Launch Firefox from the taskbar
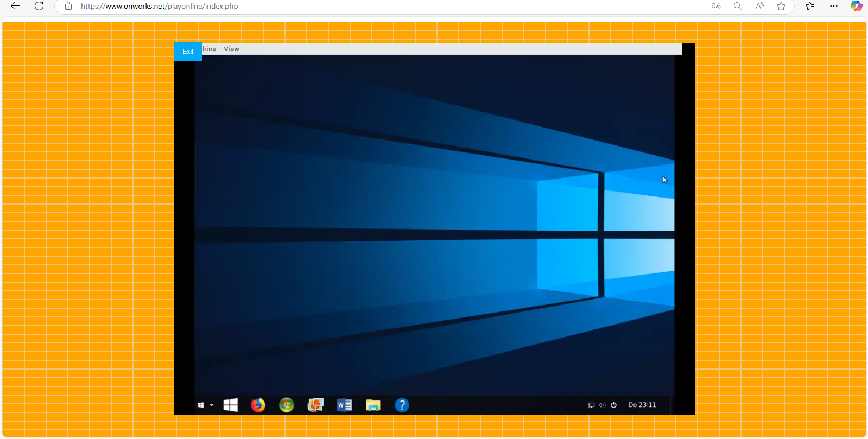 coord(258,405)
